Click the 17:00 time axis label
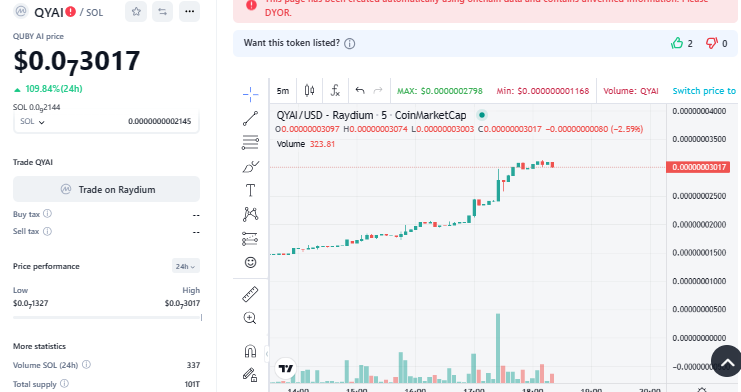Image resolution: width=741 pixels, height=392 pixels. 474,390
